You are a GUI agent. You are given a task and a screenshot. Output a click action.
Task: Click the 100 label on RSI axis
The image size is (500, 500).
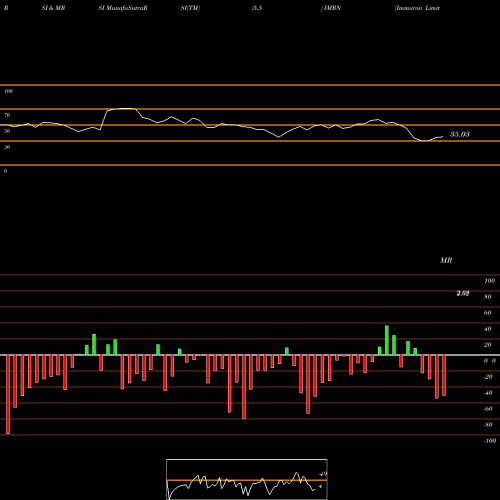(8, 91)
